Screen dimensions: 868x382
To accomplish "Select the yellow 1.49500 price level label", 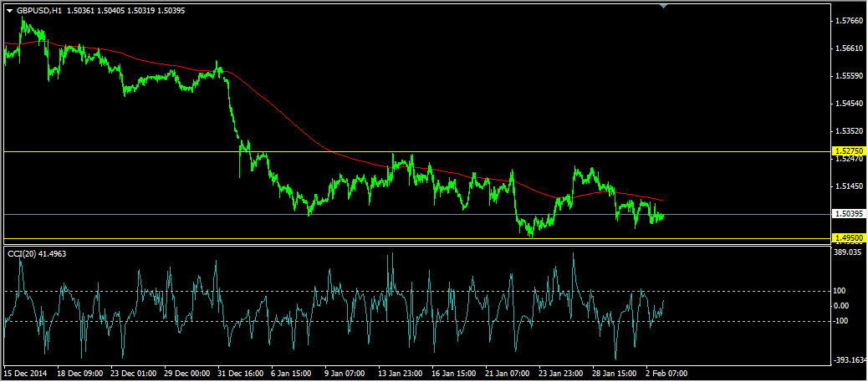I will (x=850, y=238).
